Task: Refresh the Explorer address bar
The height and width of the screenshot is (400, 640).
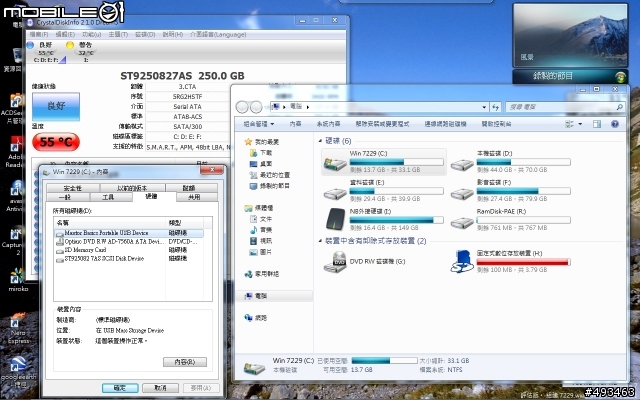Action: click(496, 107)
